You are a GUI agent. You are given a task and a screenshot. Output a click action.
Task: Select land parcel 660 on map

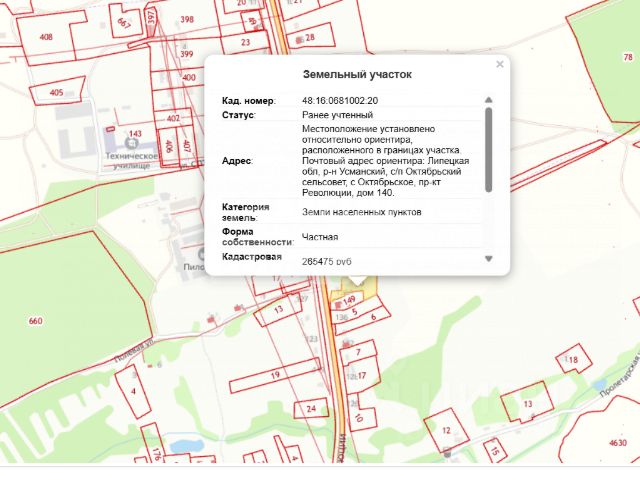[36, 321]
